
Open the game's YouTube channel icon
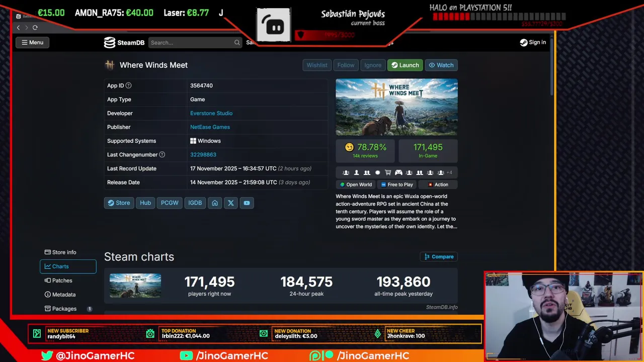tap(247, 203)
